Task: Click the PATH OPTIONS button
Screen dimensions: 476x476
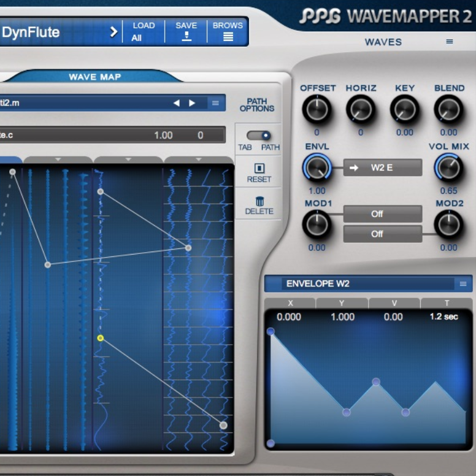Action: tap(257, 105)
